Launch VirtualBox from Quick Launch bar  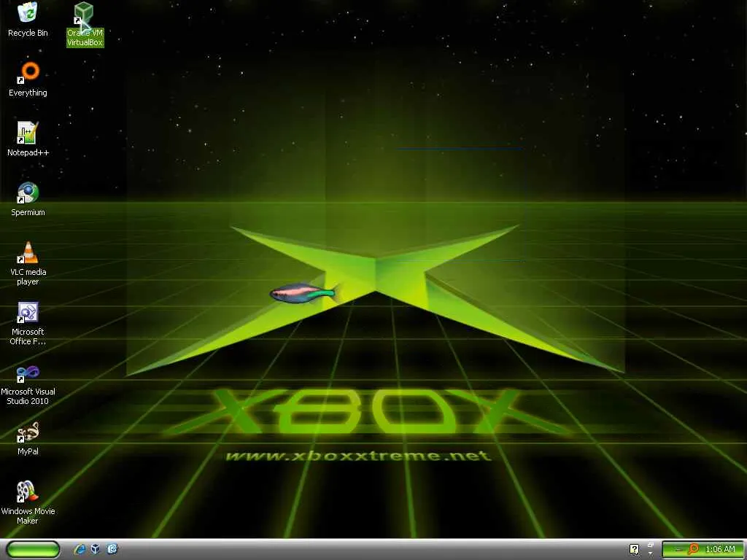[x=96, y=549]
